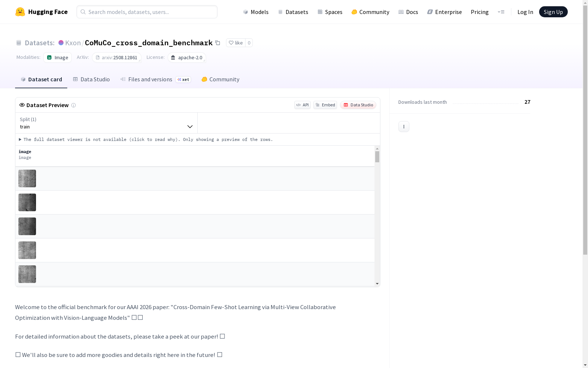Screen dimensions: 588x368
Task: Like the dataset with the heart button
Action: [236, 43]
